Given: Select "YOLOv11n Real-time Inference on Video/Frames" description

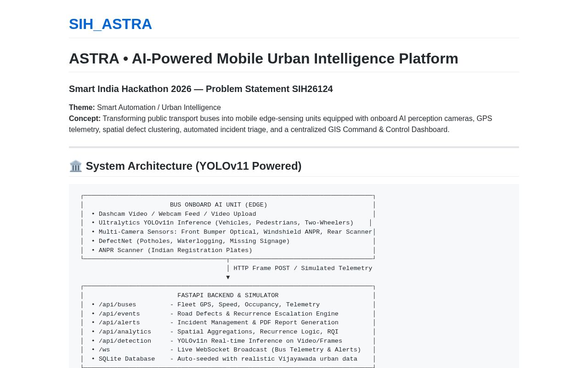Looking at the screenshot, I should [260, 341].
